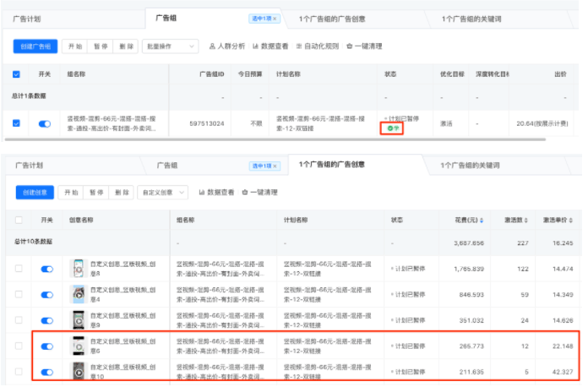Toggle the switch for ad group 597513024
This screenshot has width=588, height=387.
(x=45, y=123)
